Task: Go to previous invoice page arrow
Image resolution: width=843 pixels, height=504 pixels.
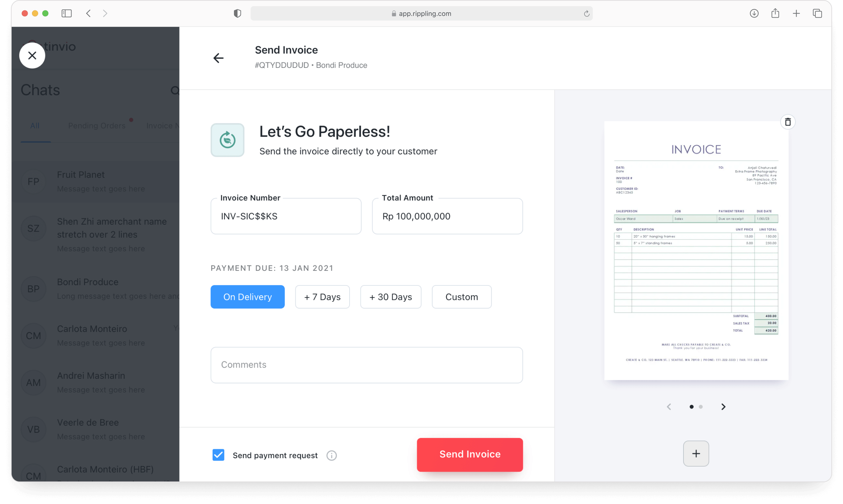Action: [669, 407]
